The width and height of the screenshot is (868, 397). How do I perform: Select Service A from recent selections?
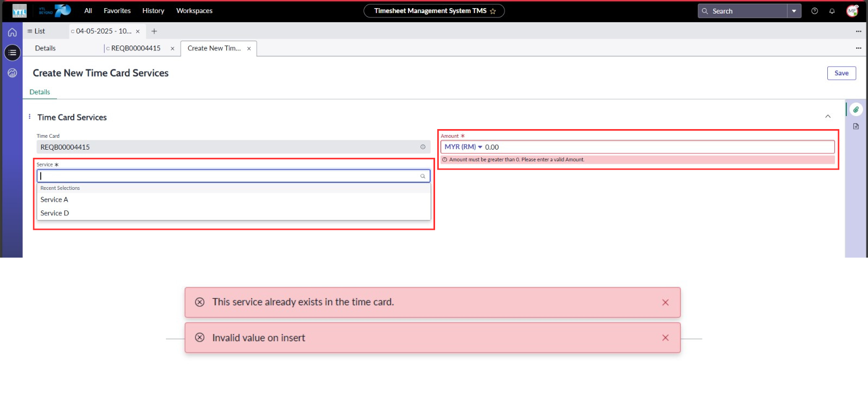point(54,200)
